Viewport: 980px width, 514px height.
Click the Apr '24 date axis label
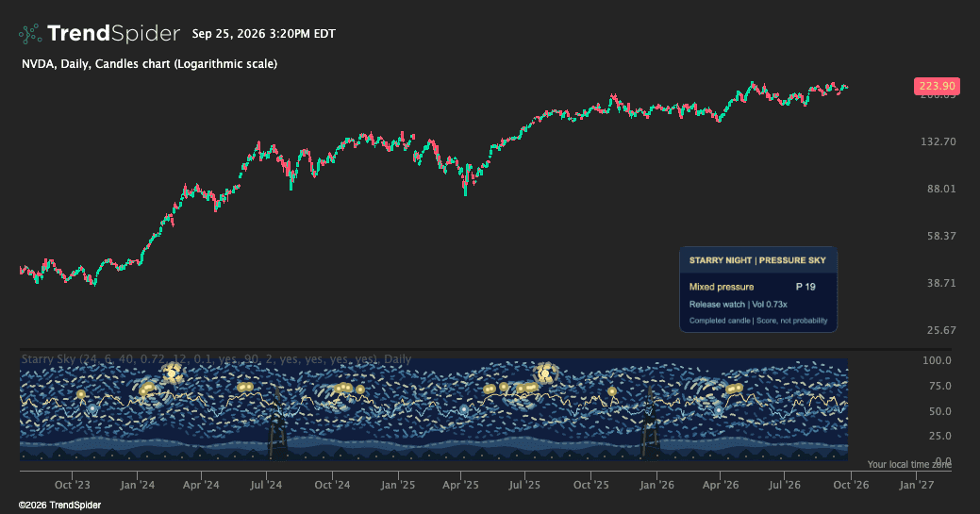[201, 485]
